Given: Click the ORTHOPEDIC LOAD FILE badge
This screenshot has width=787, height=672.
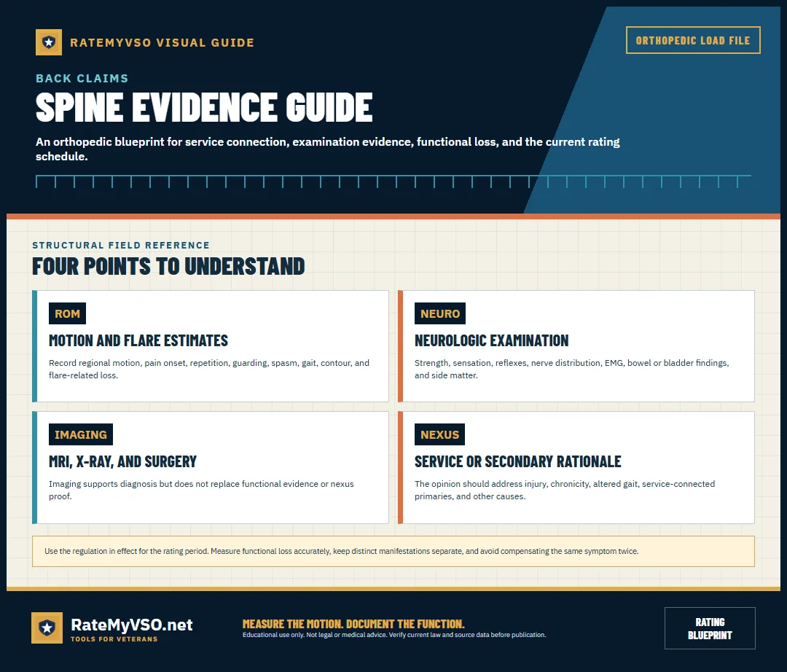Looking at the screenshot, I should click(x=693, y=40).
